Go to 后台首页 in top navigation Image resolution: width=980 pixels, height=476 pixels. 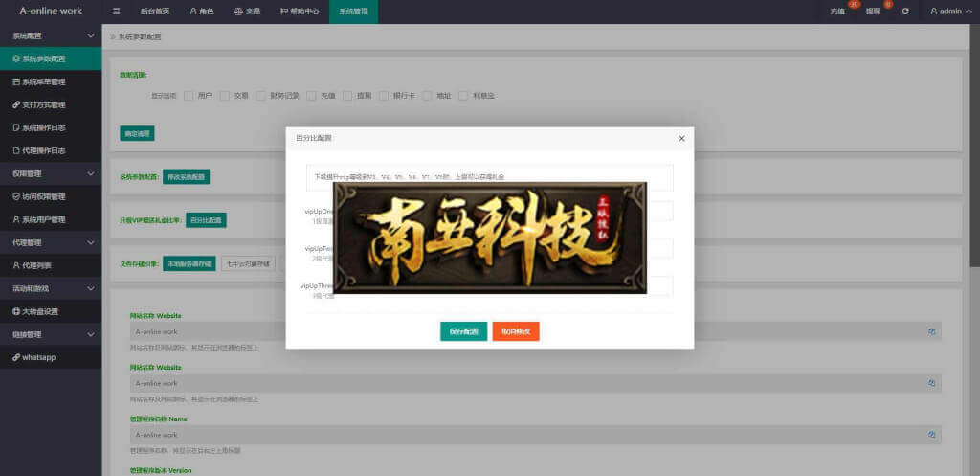[154, 11]
